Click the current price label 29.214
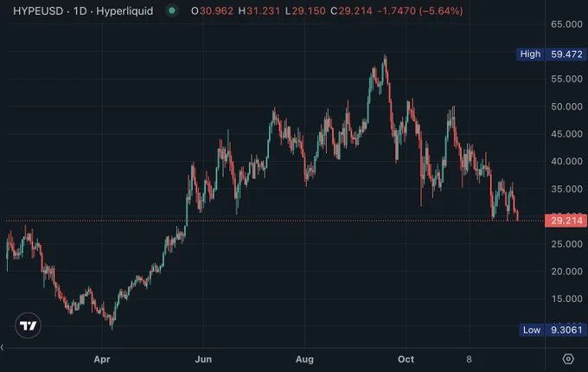 [566, 221]
